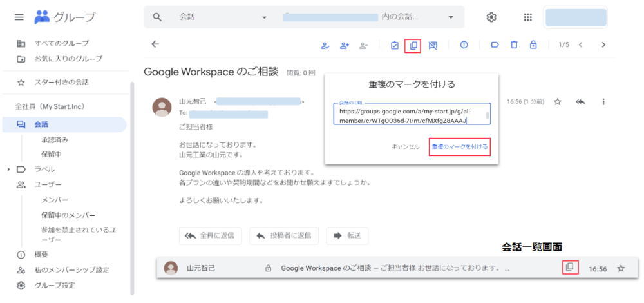Open 保留中のメンバー
Viewport: 644px width, 303px height.
point(68,215)
